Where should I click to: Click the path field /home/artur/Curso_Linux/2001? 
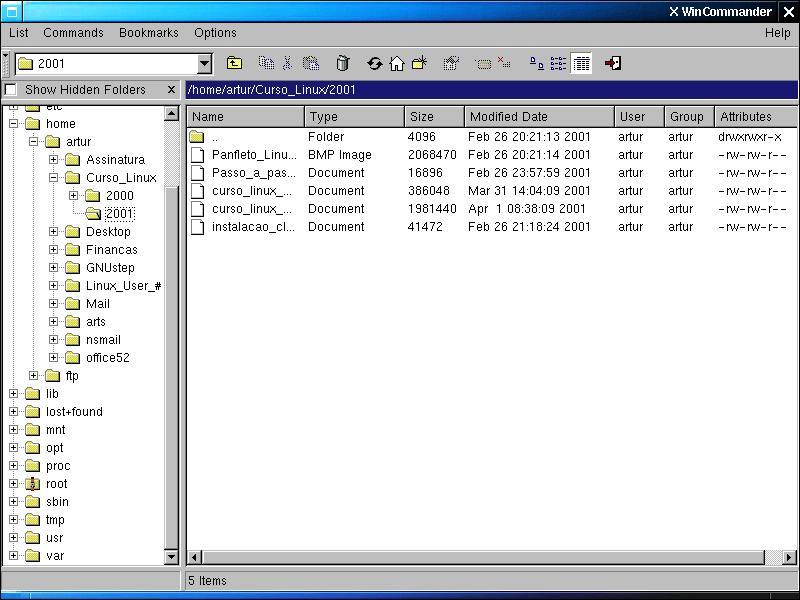coord(491,90)
